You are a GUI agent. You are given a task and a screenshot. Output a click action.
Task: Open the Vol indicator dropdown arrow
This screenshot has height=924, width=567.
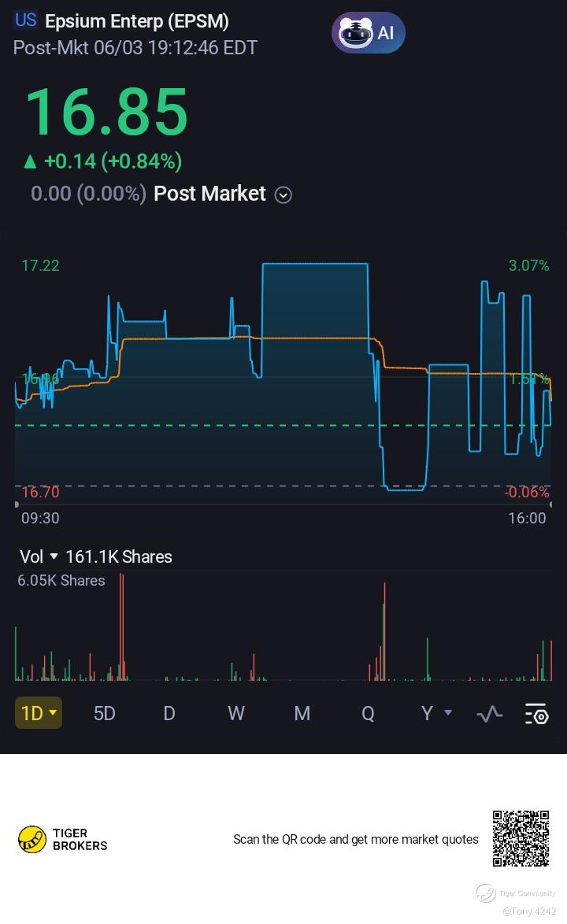(54, 556)
